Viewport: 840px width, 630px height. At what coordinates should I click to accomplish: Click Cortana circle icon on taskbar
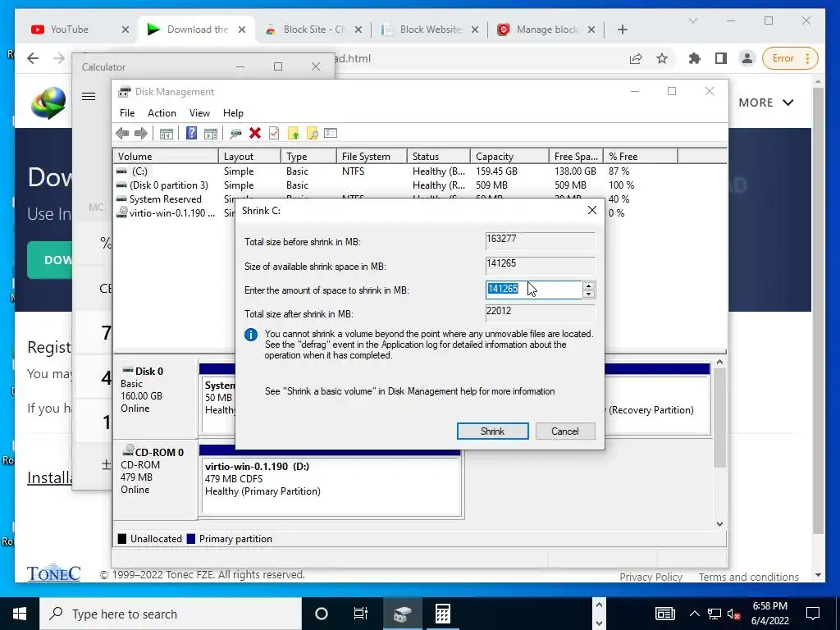click(x=322, y=614)
